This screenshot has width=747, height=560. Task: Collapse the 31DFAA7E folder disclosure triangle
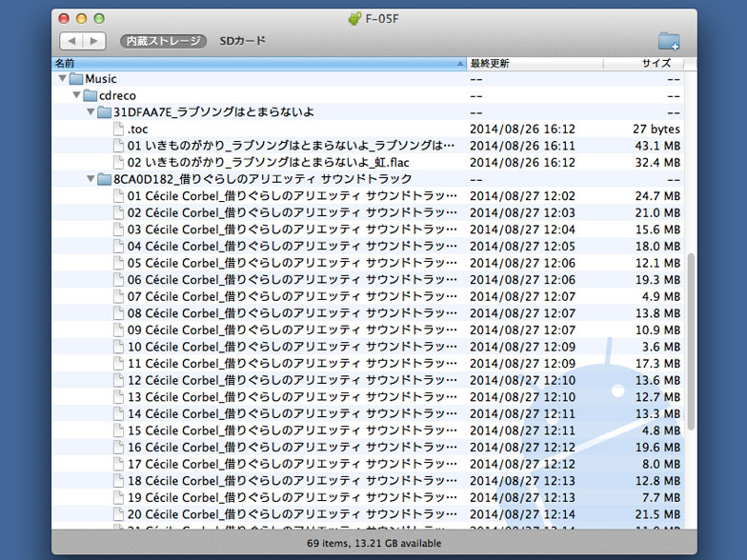tap(91, 112)
